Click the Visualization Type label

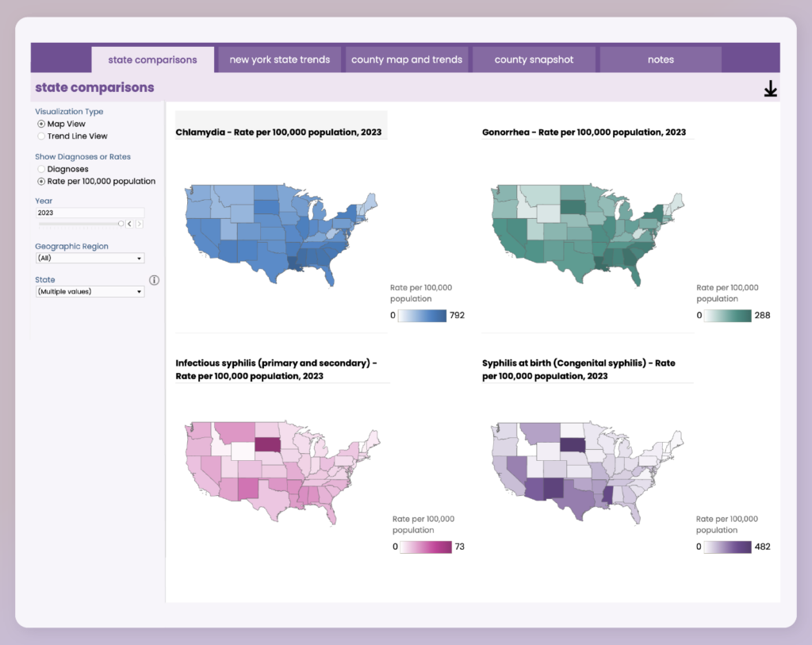[x=69, y=111]
